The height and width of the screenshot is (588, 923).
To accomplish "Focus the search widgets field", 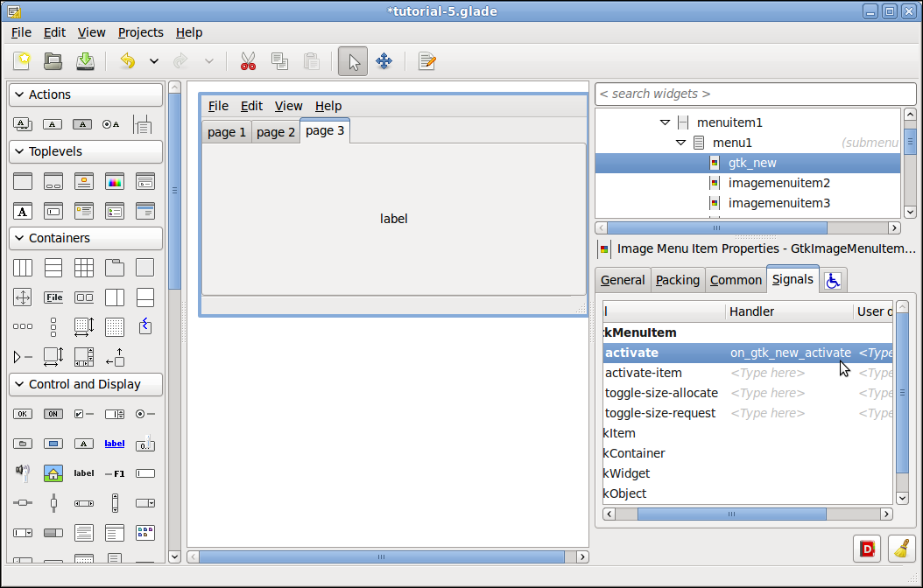I will pyautogui.click(x=756, y=94).
